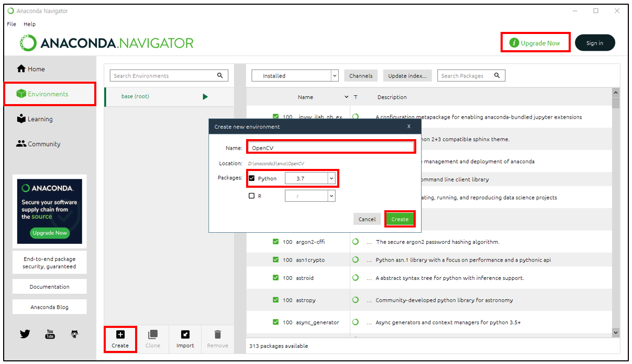Open Anaconda's Twitter page icon
632x364 pixels.
click(x=25, y=334)
